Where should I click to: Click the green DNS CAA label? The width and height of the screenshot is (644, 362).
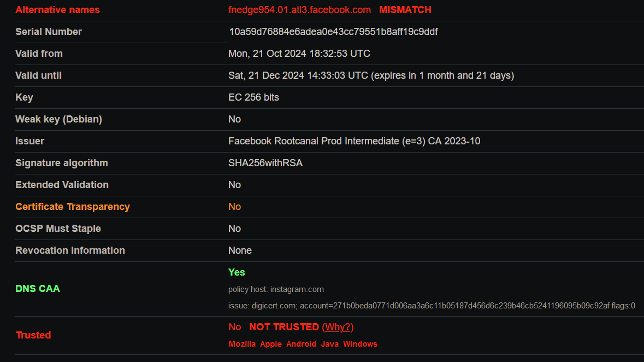[38, 289]
